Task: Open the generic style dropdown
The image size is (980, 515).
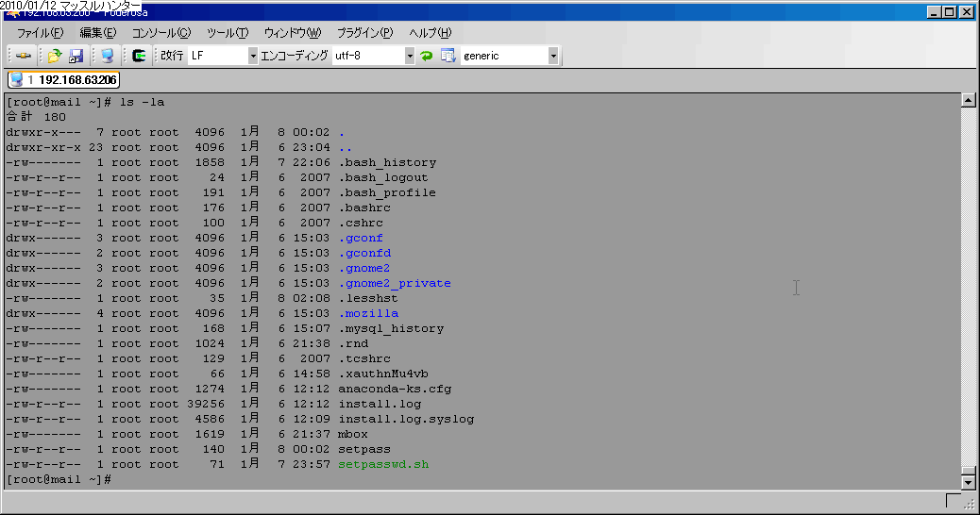Action: [553, 56]
